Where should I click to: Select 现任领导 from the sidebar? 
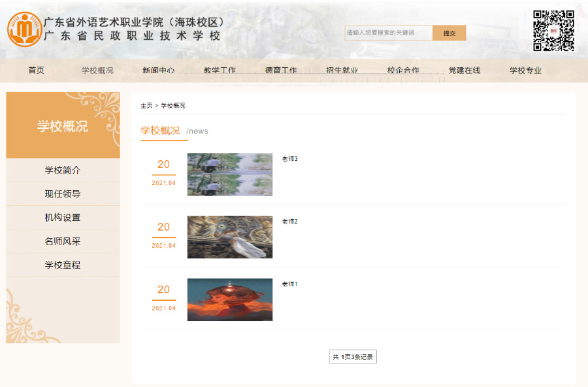[63, 194]
